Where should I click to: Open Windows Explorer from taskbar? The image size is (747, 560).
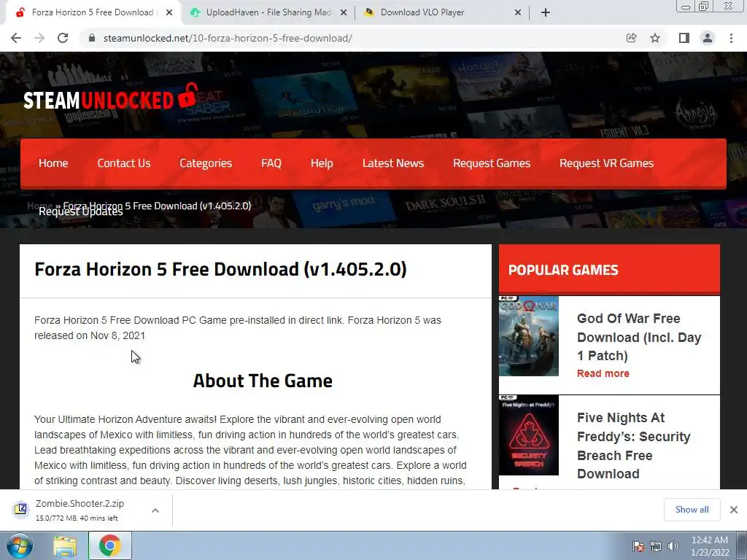(x=65, y=546)
